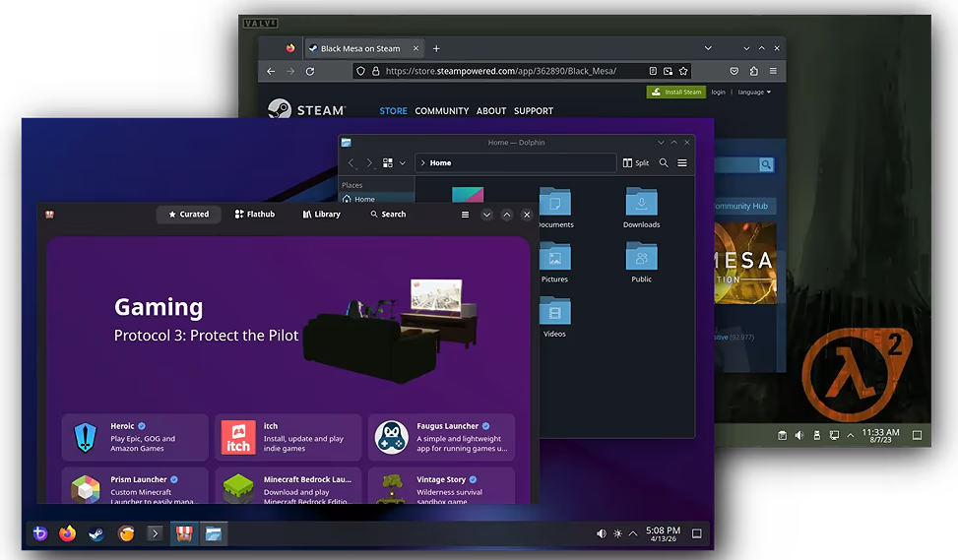958x560 pixels.
Task: Expand Dolphin's view mode dropdown arrow
Action: click(x=403, y=163)
